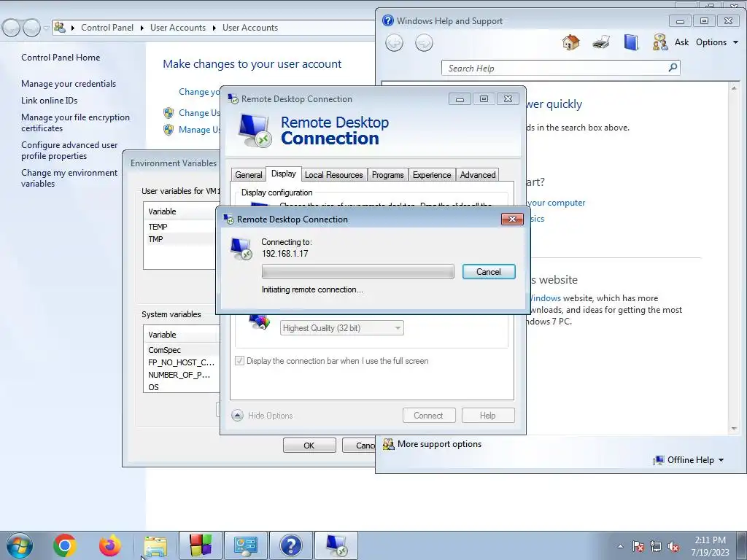Click the Help forward arrow button

point(424,43)
